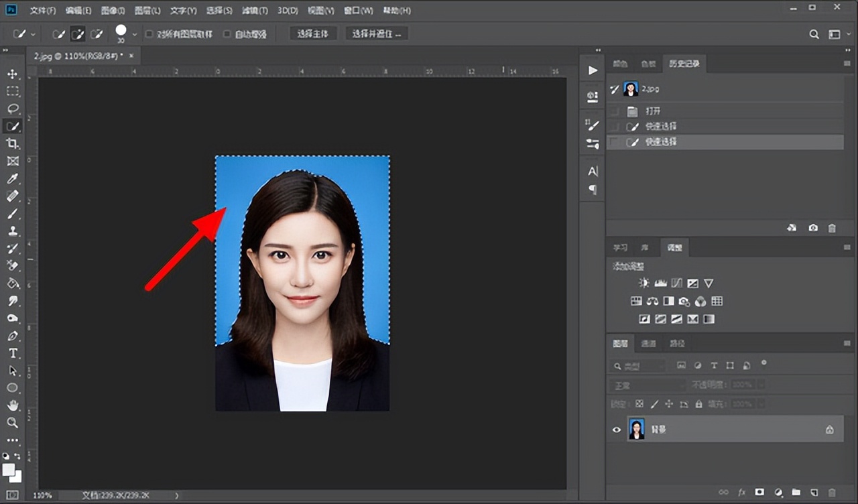The height and width of the screenshot is (504, 858).
Task: Click the 选择主体 button
Action: click(312, 33)
